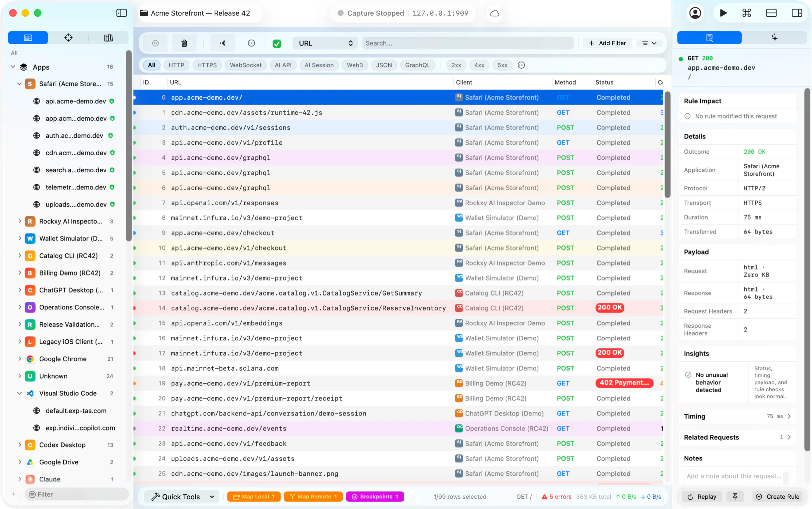Viewport: 812px width, 509px height.
Task: Select the JSON filter tab
Action: click(384, 65)
